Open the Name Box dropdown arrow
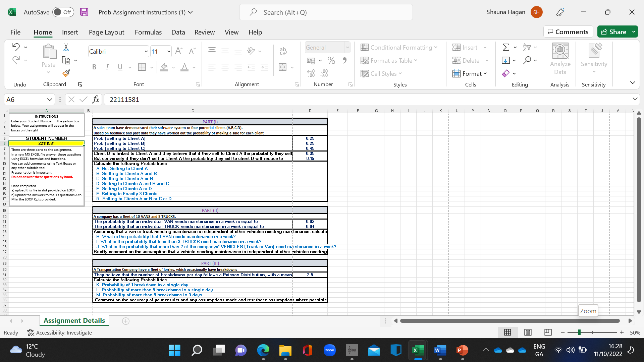The image size is (644, 362). pos(49,100)
